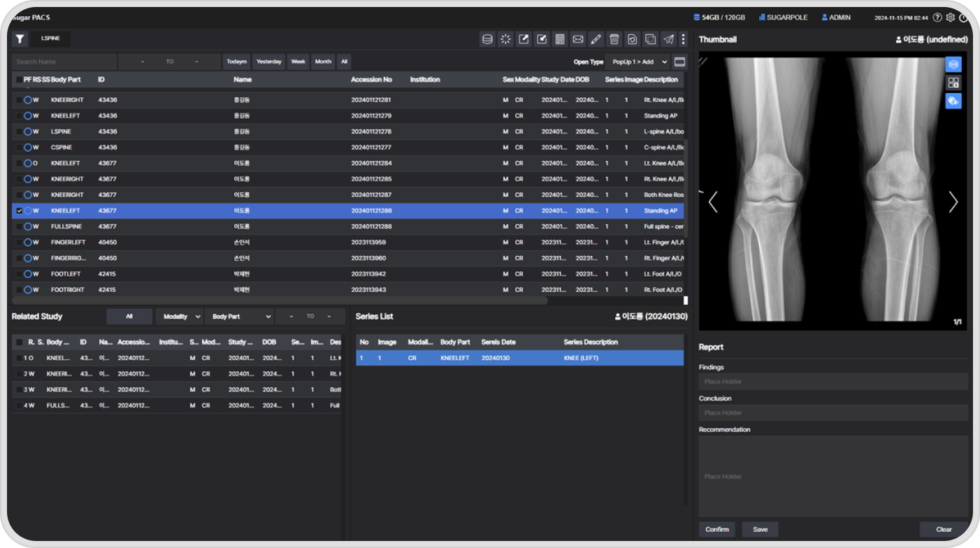Open the three-dot more options menu
The width and height of the screenshot is (980, 548).
click(683, 39)
